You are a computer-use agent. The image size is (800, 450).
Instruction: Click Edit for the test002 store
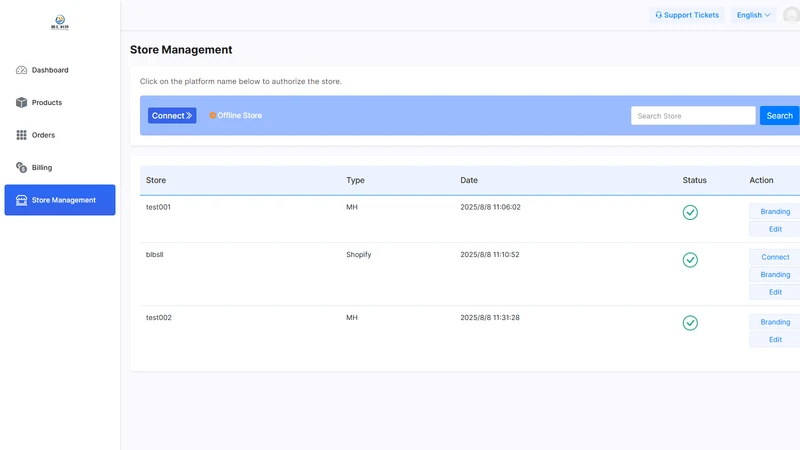[x=775, y=339]
